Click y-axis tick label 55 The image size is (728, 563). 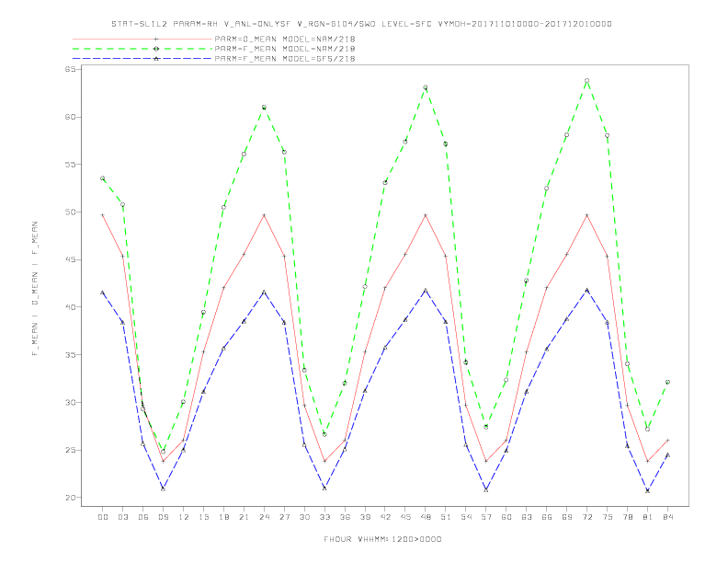pos(70,164)
